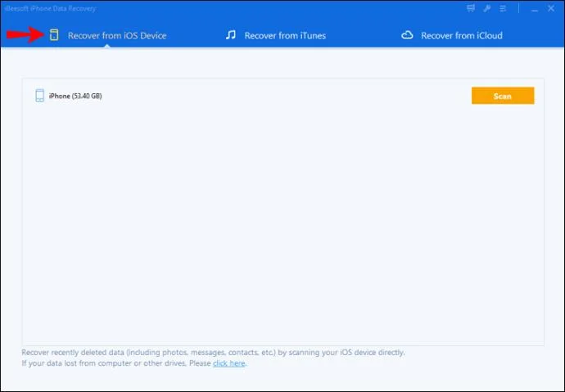Click the cloud iCloud icon

407,35
